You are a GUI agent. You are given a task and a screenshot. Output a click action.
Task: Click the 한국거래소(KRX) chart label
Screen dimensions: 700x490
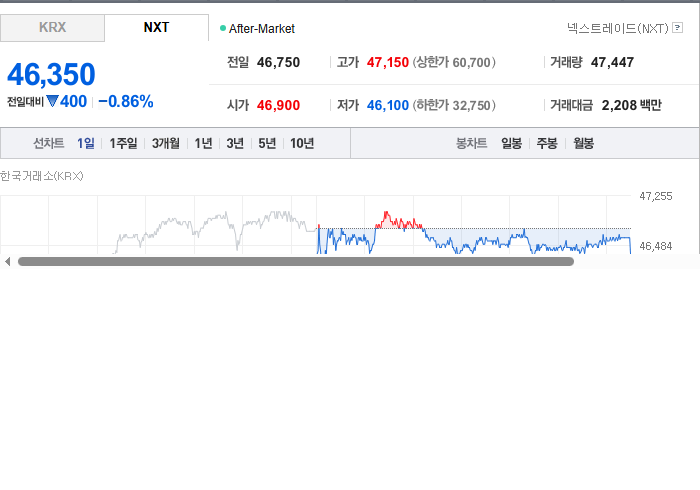[42, 176]
